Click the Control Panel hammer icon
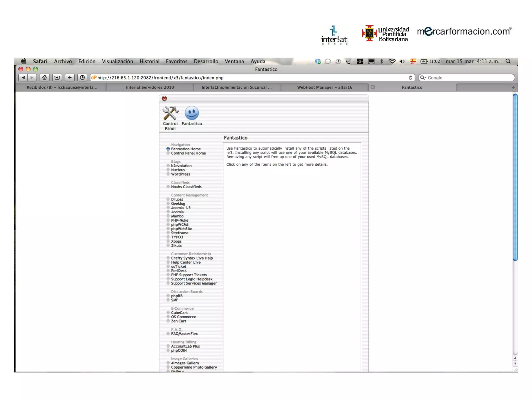The width and height of the screenshot is (532, 399). coord(170,113)
